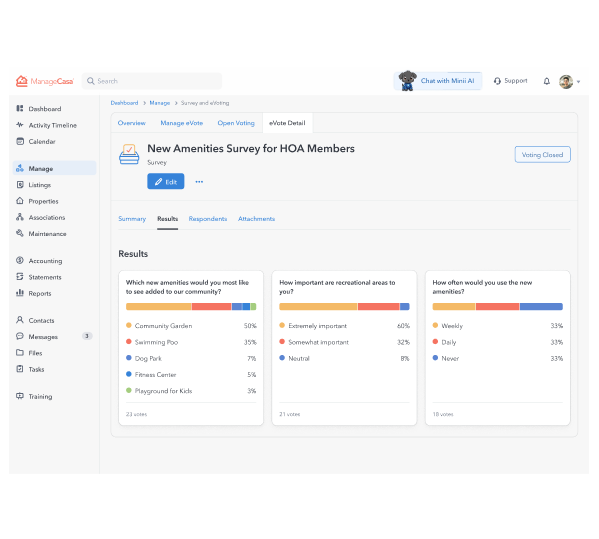The height and width of the screenshot is (539, 599).
Task: Click the 21 votes count
Action: tap(290, 414)
